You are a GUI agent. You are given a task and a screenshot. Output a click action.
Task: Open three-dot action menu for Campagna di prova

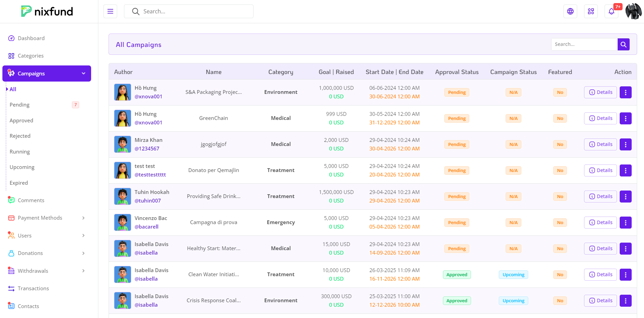626,223
